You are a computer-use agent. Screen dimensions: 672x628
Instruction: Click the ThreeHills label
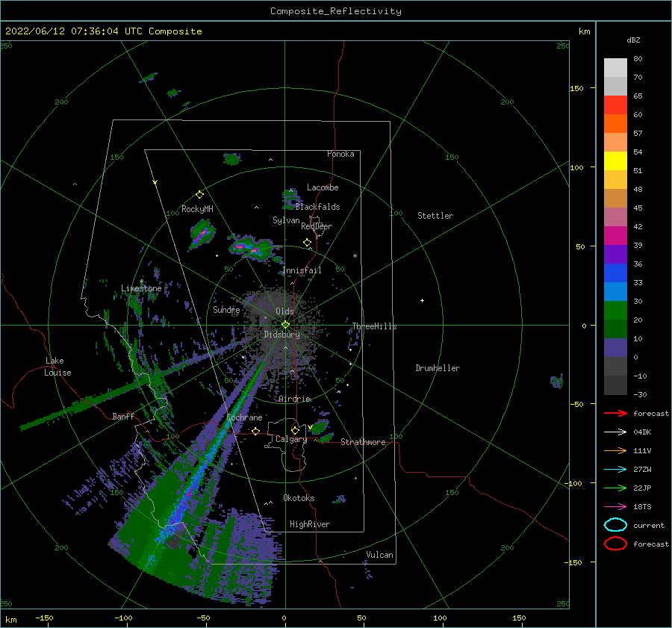pos(374,326)
